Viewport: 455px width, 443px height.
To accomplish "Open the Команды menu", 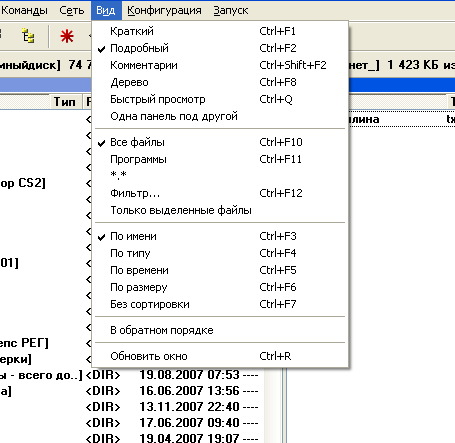I will pos(24,10).
